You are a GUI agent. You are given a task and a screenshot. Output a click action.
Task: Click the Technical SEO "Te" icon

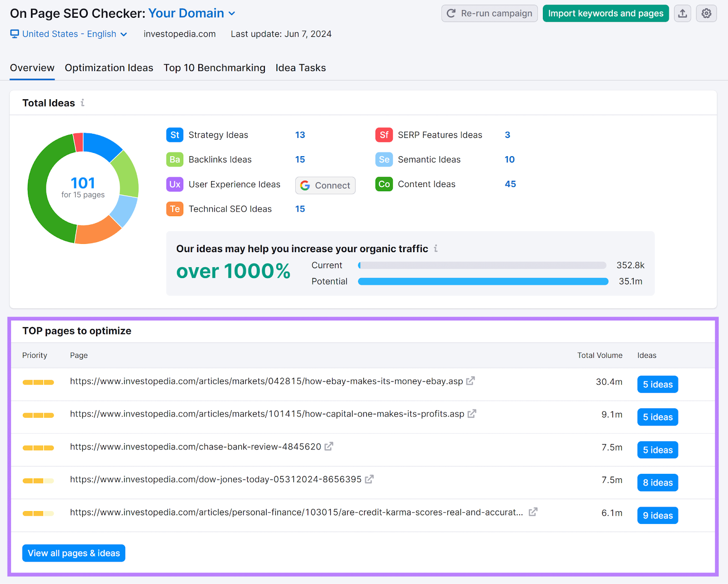click(x=174, y=209)
